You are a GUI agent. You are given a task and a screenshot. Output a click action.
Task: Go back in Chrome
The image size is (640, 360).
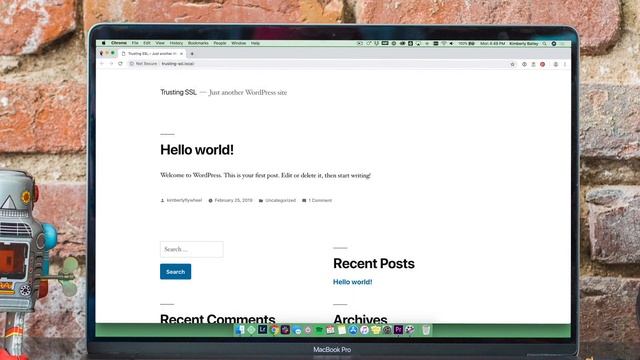(102, 64)
